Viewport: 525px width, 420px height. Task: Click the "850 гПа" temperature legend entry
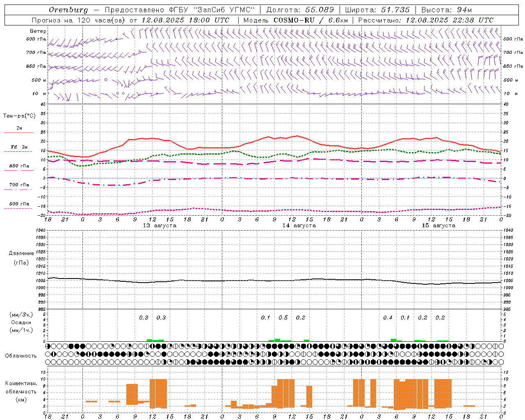click(19, 166)
